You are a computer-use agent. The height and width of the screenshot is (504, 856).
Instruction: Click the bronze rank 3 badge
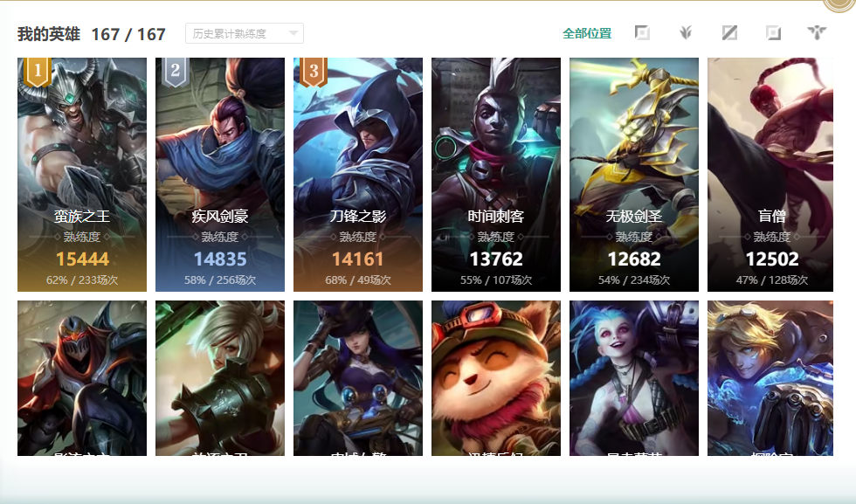(x=314, y=72)
